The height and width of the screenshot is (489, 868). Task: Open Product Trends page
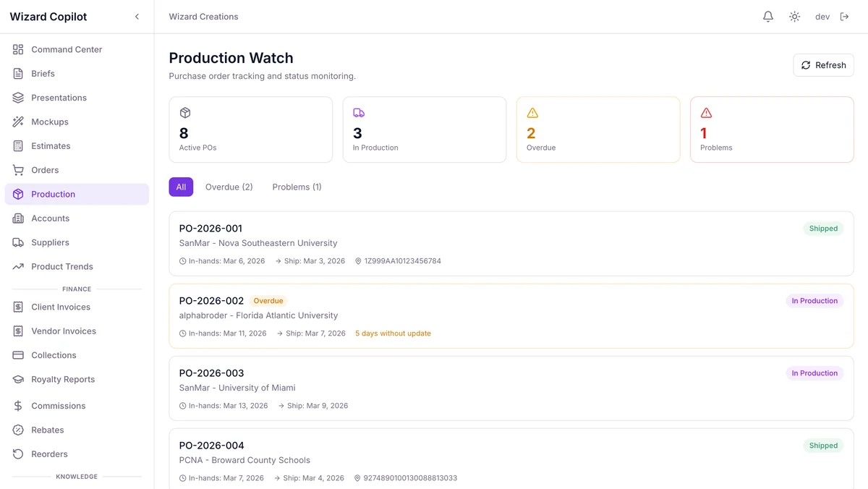pyautogui.click(x=77, y=266)
